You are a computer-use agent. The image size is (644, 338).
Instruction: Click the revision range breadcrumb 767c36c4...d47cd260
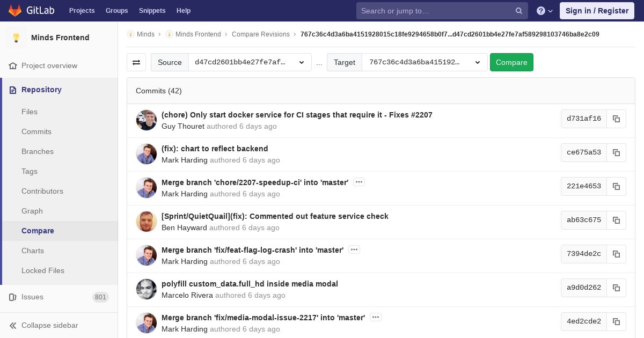[x=450, y=34]
